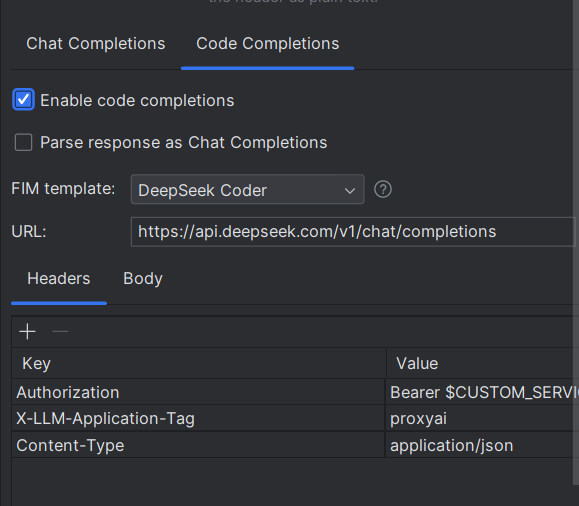Open the FIM template dropdown
This screenshot has width=579, height=506.
coord(247,189)
